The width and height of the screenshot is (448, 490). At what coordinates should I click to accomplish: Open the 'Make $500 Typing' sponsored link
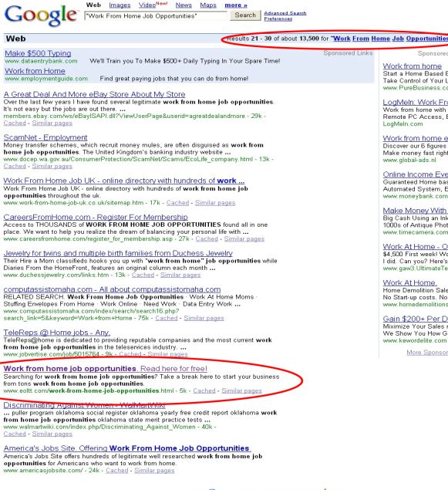pyautogui.click(x=38, y=53)
